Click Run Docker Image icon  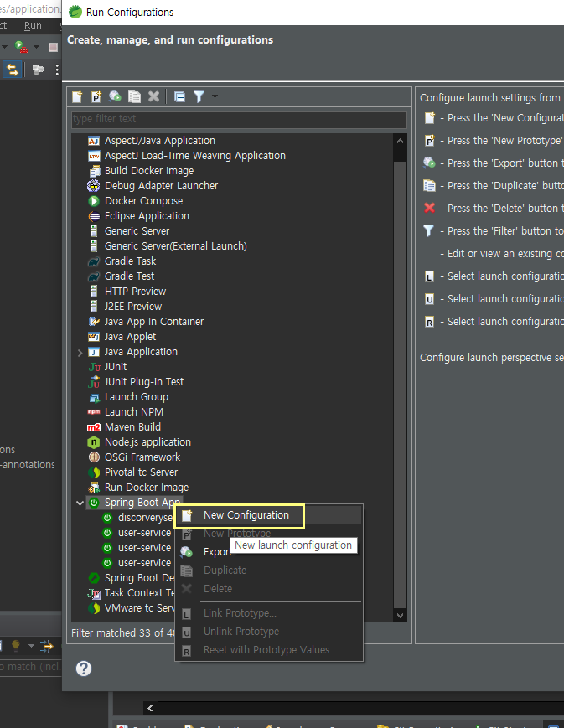pos(94,488)
